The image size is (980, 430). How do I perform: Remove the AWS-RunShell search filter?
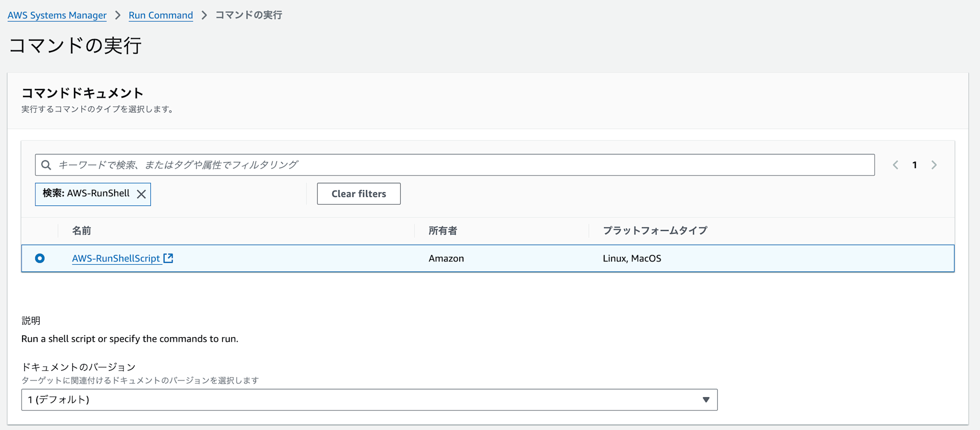(141, 194)
